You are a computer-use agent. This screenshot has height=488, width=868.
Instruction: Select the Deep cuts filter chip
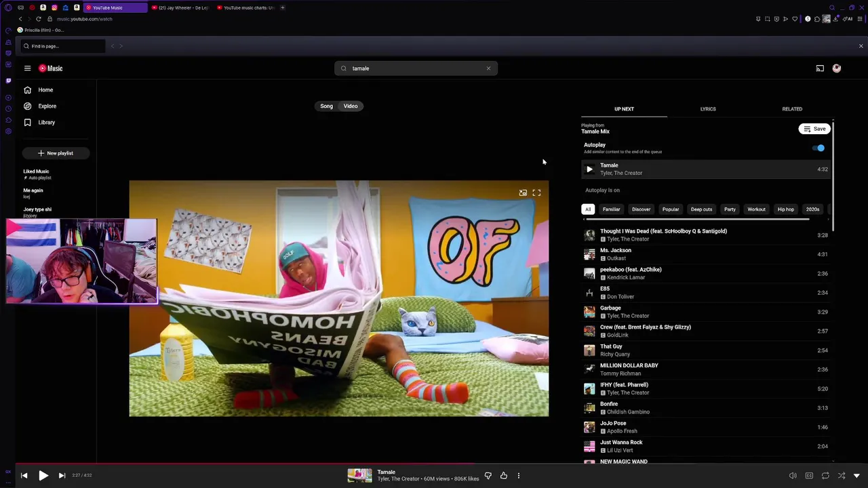point(701,209)
